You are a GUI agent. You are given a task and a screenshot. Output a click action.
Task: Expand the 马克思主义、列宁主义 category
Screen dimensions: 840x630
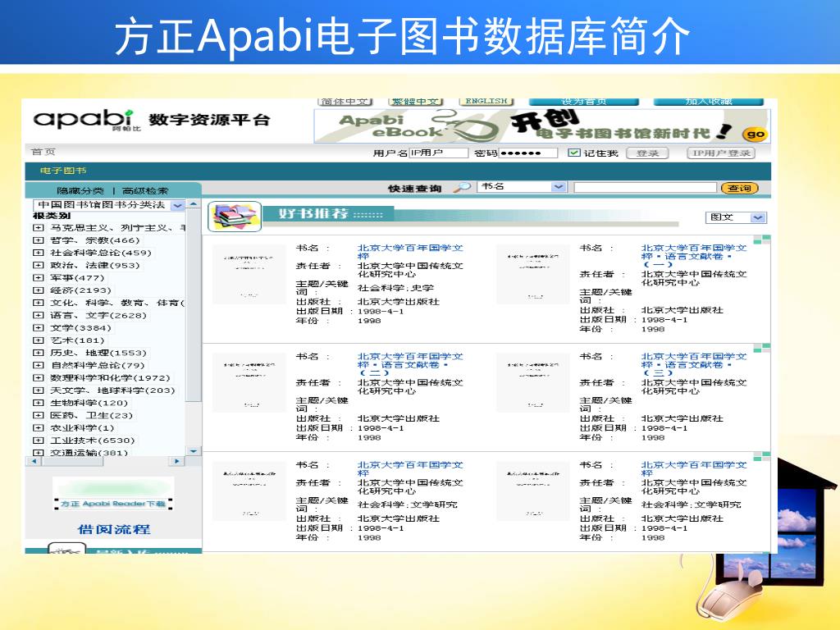38,228
